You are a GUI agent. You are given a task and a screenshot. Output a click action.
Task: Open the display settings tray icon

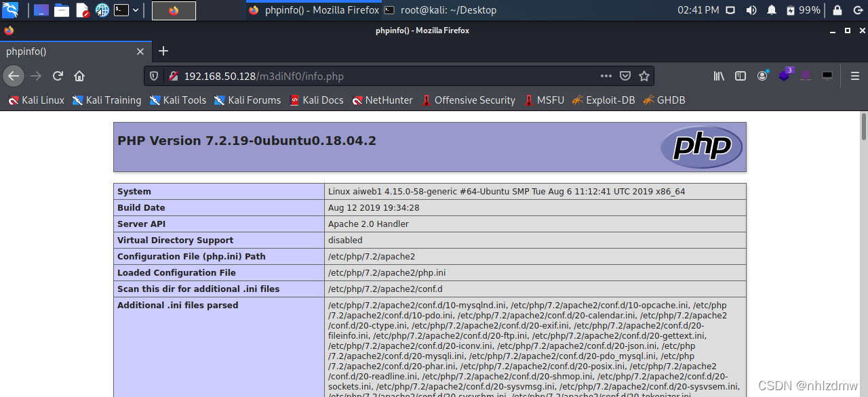pyautogui.click(x=730, y=10)
